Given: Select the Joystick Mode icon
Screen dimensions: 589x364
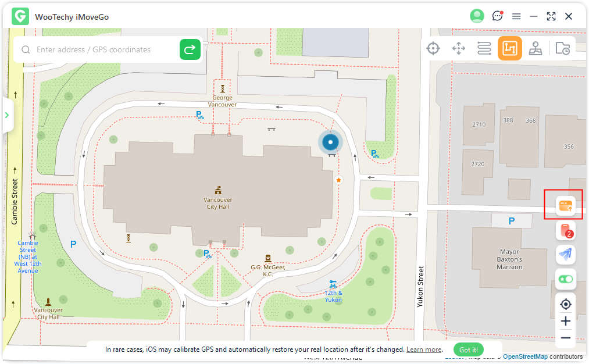Looking at the screenshot, I should pyautogui.click(x=536, y=48).
